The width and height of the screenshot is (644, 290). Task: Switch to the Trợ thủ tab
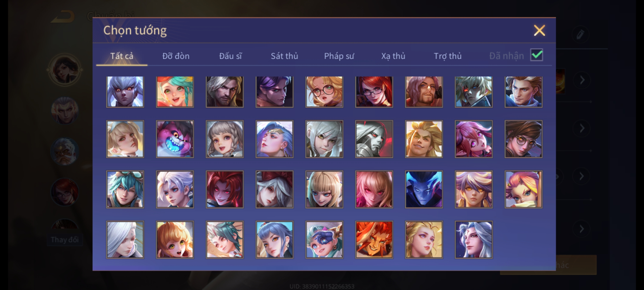pyautogui.click(x=448, y=56)
